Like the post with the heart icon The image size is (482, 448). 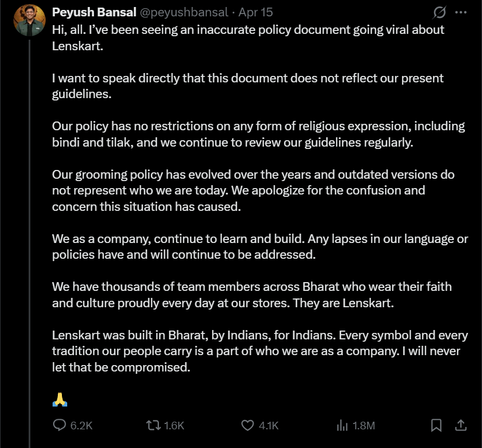(x=248, y=426)
